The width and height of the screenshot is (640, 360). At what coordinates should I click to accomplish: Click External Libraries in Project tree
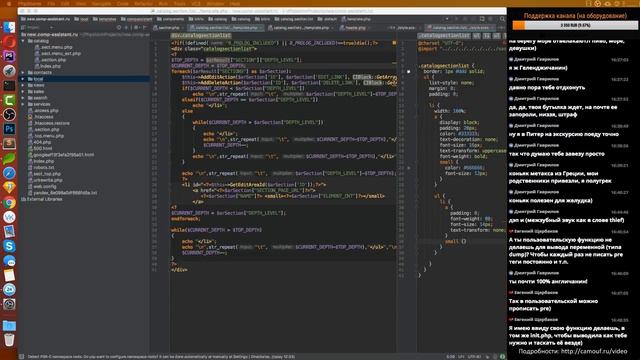(x=44, y=199)
